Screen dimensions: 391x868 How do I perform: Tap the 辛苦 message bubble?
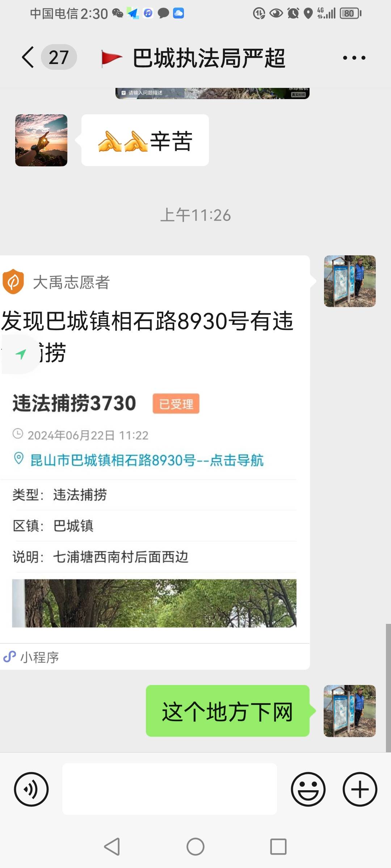coord(145,140)
